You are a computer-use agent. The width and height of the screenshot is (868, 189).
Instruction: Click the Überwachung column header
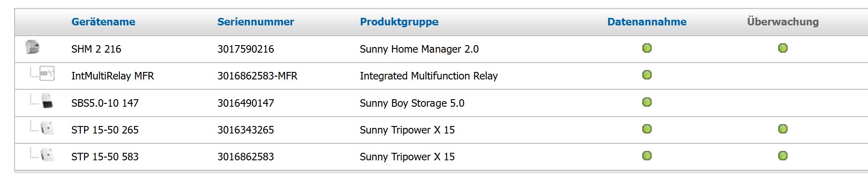point(783,22)
